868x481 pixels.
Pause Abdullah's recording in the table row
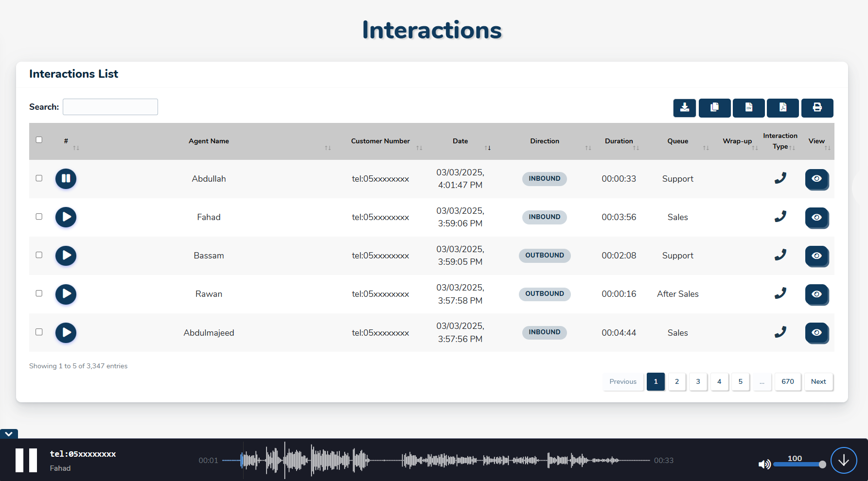click(66, 179)
